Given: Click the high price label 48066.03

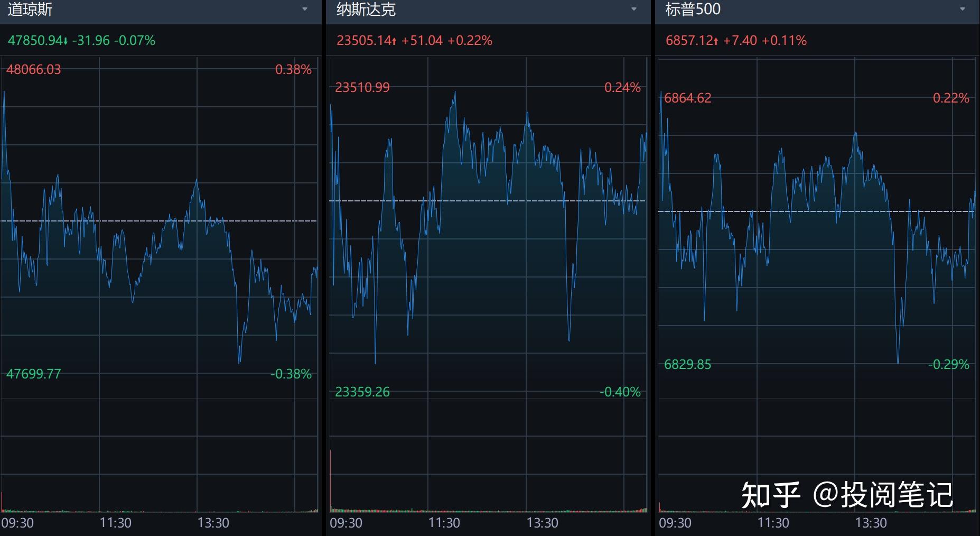Looking at the screenshot, I should coord(33,69).
